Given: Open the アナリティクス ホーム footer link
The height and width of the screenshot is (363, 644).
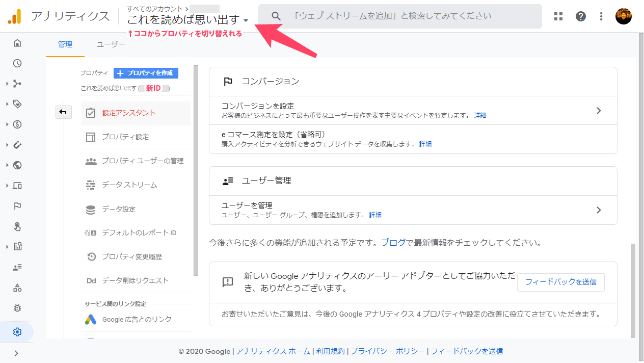Looking at the screenshot, I should (x=273, y=351).
